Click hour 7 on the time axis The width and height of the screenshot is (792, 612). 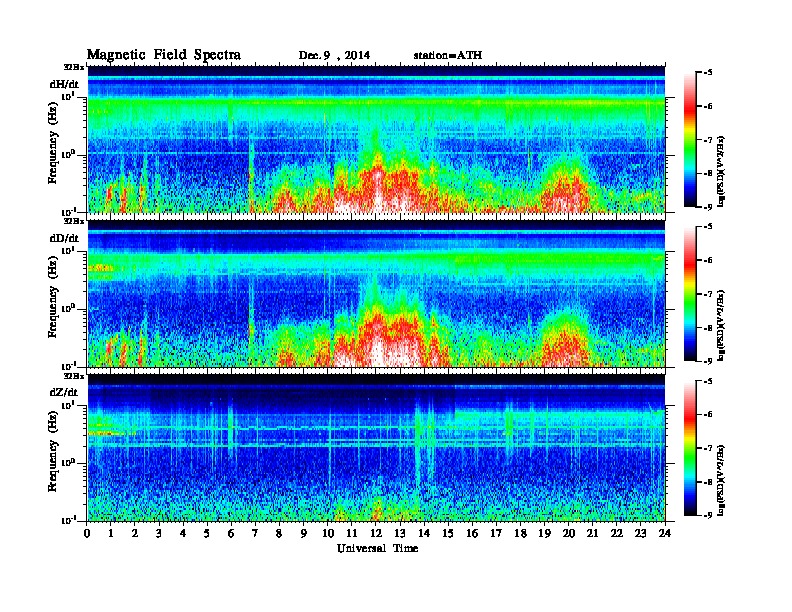coord(255,533)
